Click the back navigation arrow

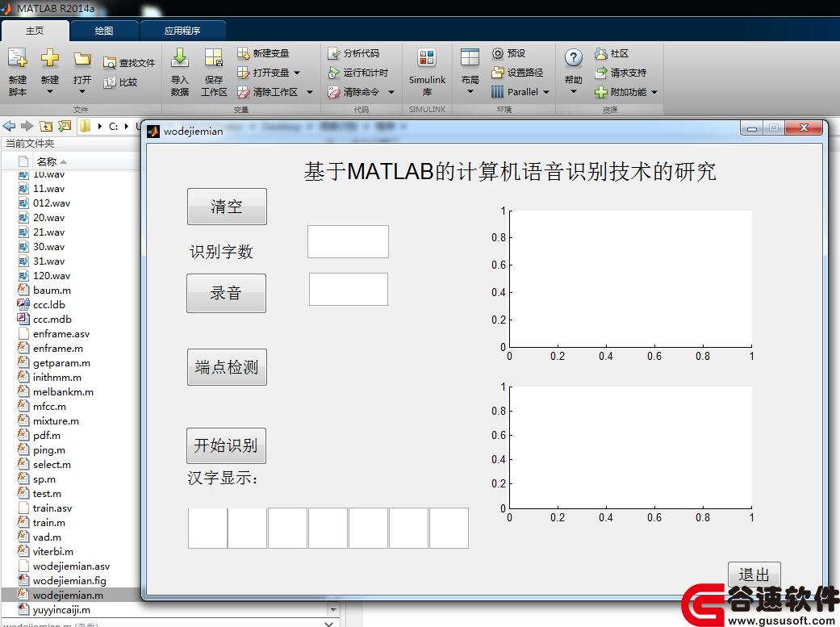(x=9, y=126)
